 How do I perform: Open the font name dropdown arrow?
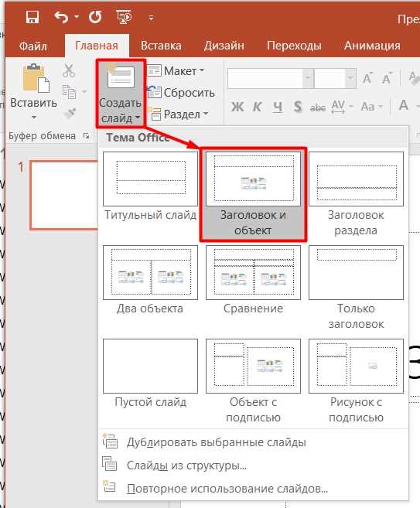(308, 78)
